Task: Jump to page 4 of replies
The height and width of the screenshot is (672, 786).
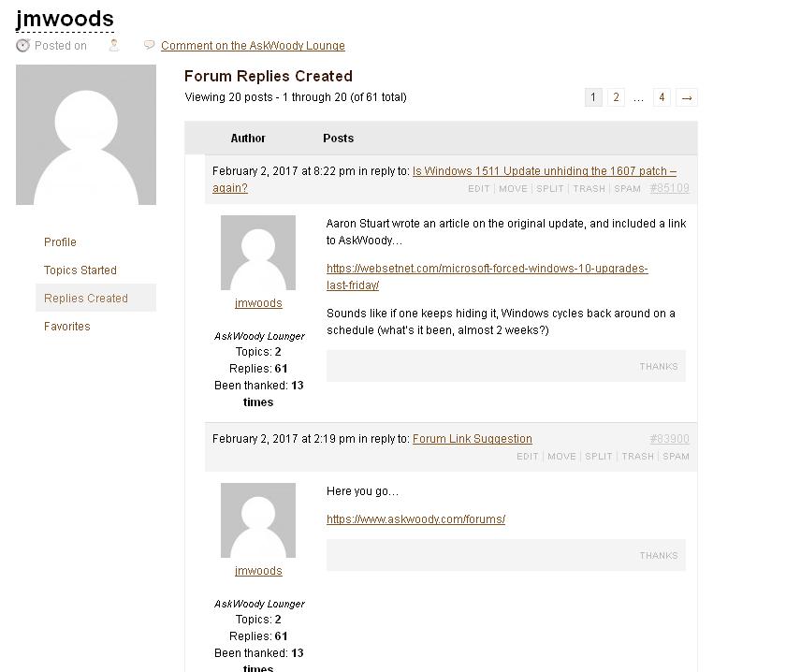Action: pos(662,97)
